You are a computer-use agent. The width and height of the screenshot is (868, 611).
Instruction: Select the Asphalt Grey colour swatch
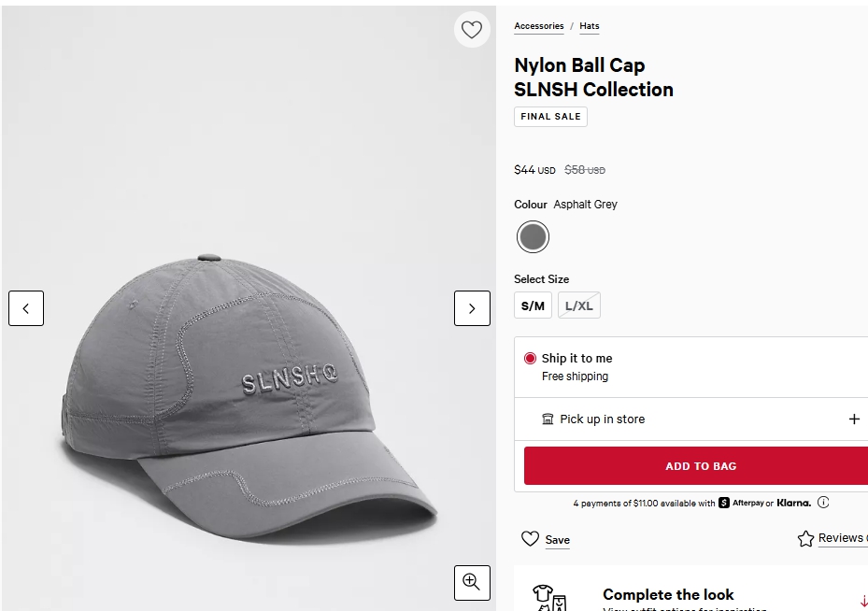(x=533, y=237)
